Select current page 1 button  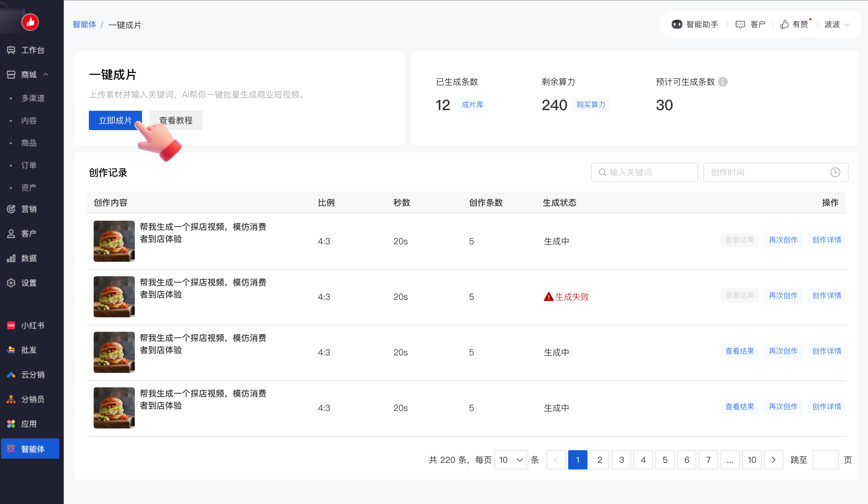578,460
